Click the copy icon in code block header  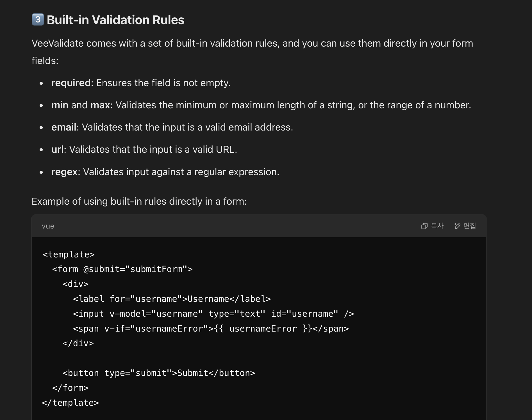(424, 226)
